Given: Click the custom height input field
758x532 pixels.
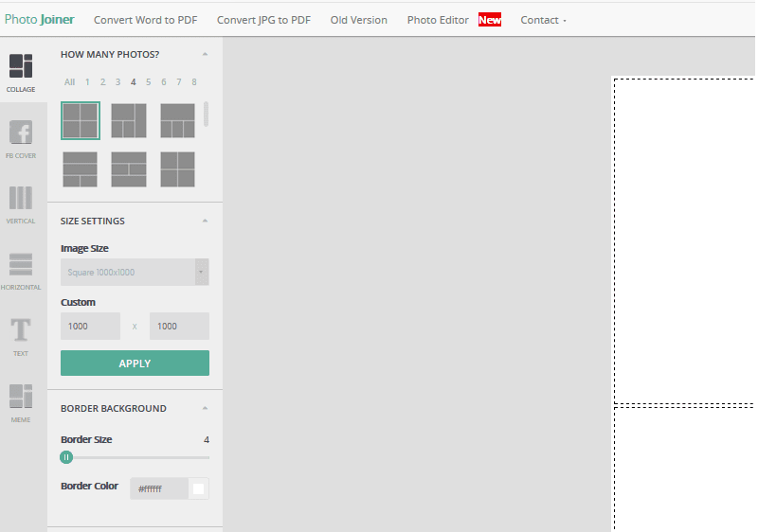Looking at the screenshot, I should pos(179,327).
